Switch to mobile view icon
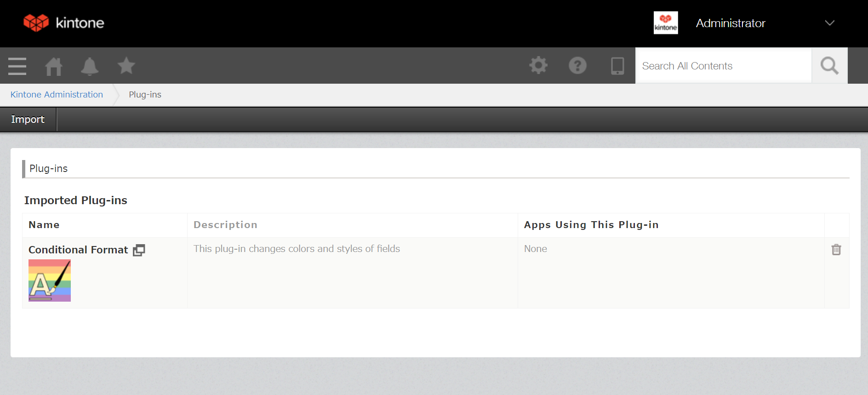The width and height of the screenshot is (868, 395). tap(617, 66)
